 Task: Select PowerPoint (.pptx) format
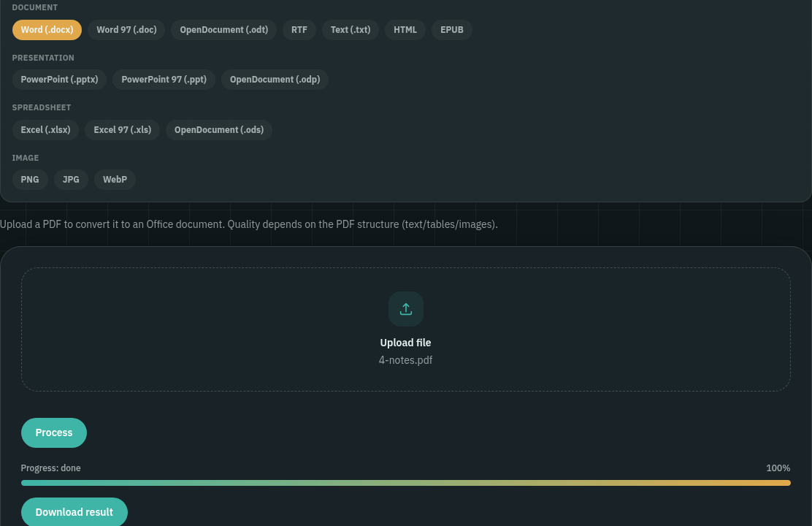click(x=60, y=80)
